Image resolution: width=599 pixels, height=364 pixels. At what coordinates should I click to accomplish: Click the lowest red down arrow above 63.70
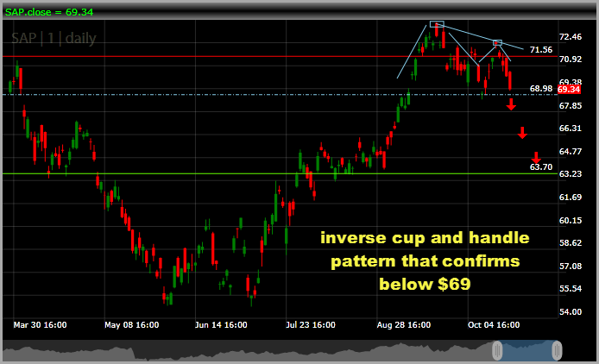[536, 156]
